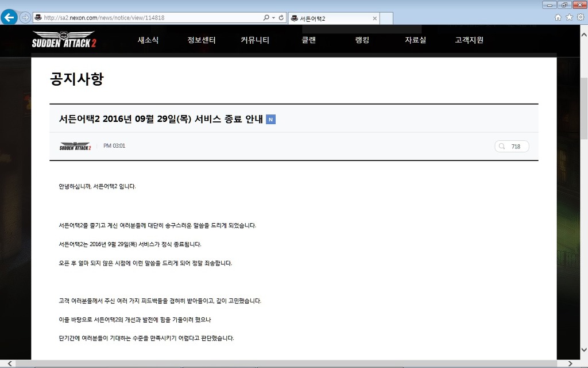This screenshot has width=588, height=368.
Task: Click the search magnifier in address bar
Action: pos(266,17)
